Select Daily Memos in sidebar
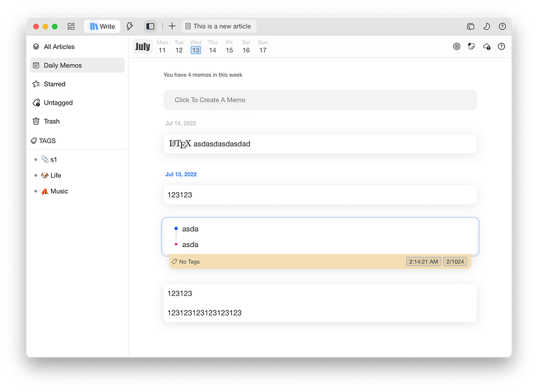 pyautogui.click(x=77, y=65)
